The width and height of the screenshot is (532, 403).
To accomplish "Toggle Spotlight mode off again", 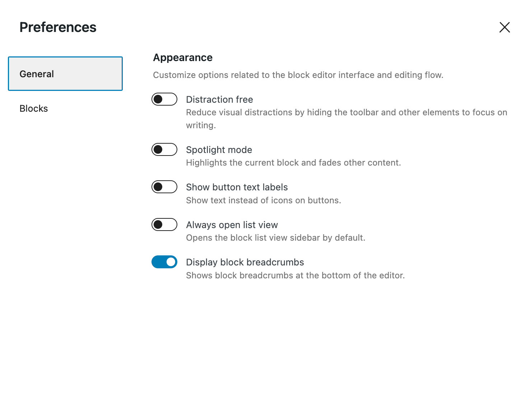I will click(x=164, y=149).
